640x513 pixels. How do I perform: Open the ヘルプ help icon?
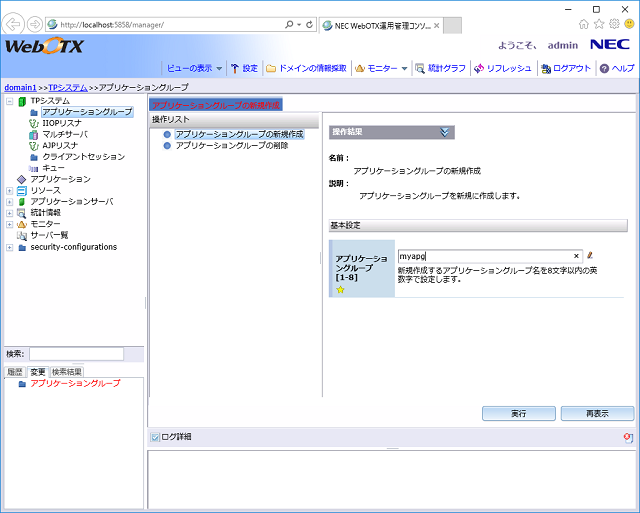click(603, 68)
